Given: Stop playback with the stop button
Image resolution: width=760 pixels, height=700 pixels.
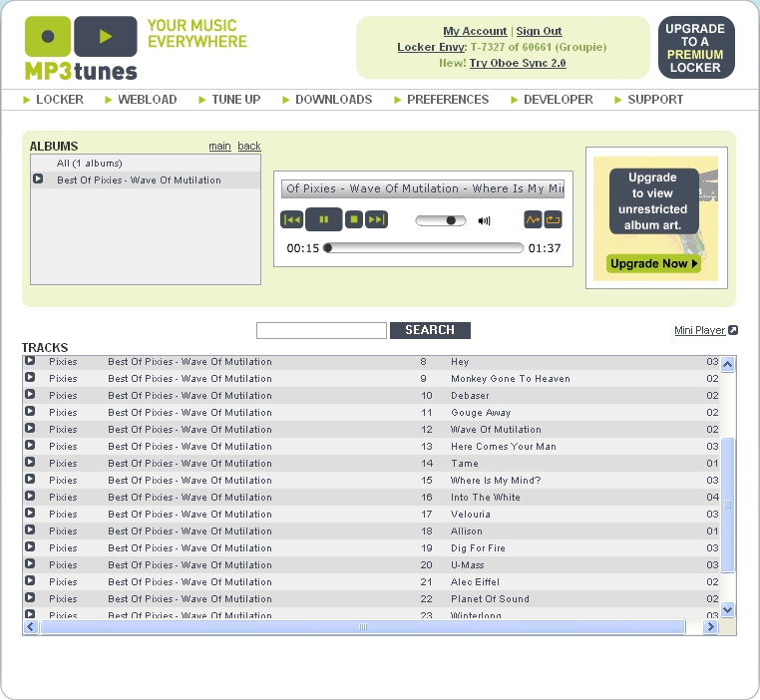Looking at the screenshot, I should click(354, 219).
